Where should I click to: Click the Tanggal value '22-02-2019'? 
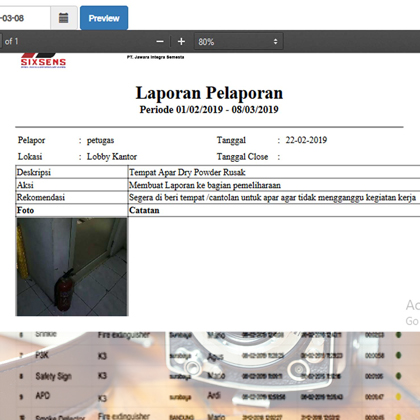[306, 140]
